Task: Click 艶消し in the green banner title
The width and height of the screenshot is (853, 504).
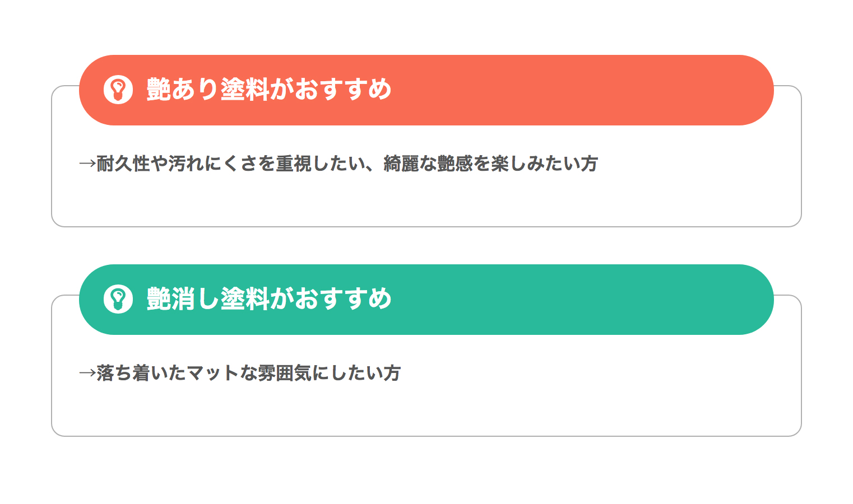Action: tap(183, 299)
